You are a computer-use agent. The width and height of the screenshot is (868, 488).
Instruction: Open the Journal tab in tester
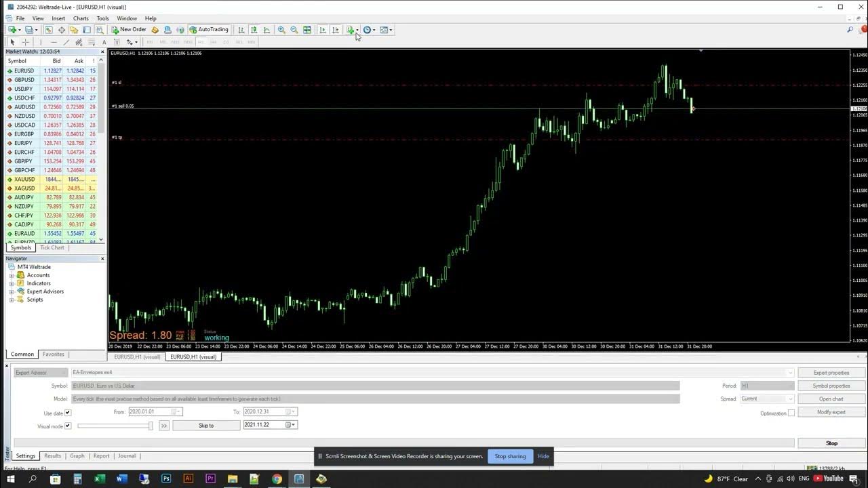(x=127, y=456)
